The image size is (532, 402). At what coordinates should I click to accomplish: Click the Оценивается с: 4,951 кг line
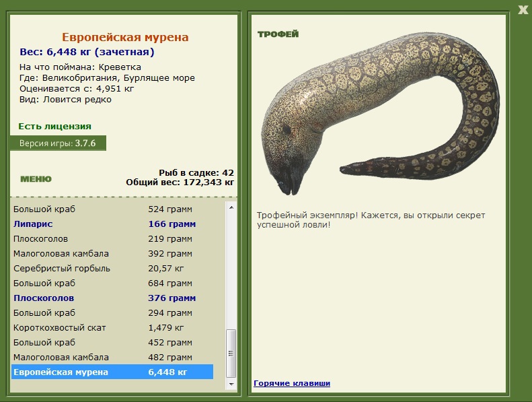(77, 89)
